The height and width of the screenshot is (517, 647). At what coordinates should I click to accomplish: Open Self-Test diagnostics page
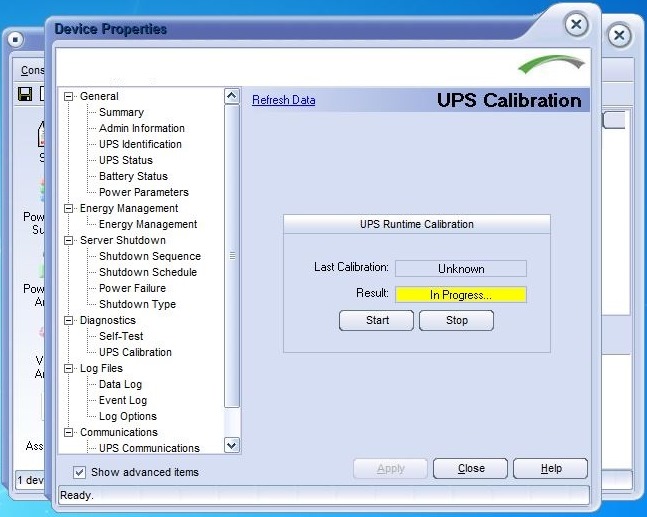click(121, 336)
